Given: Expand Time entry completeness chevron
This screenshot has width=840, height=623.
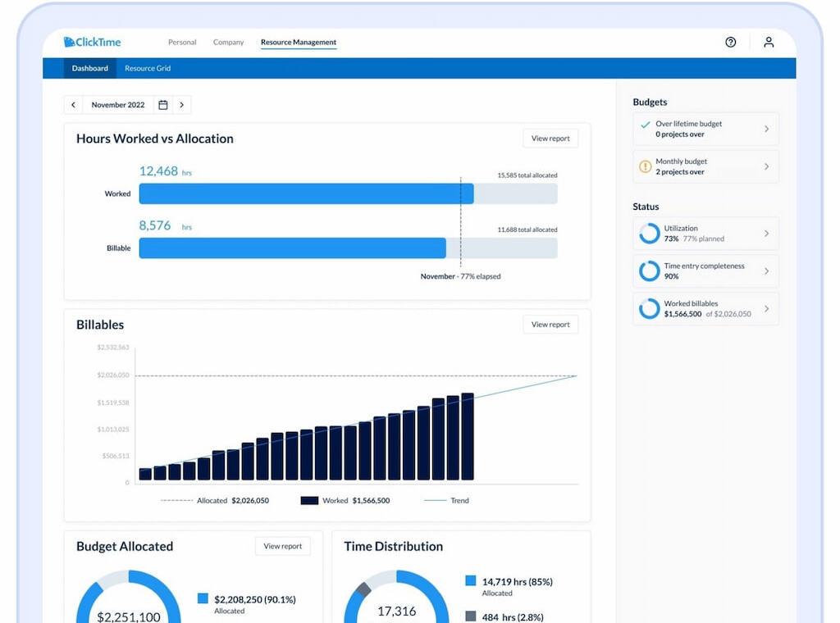Looking at the screenshot, I should tap(767, 271).
